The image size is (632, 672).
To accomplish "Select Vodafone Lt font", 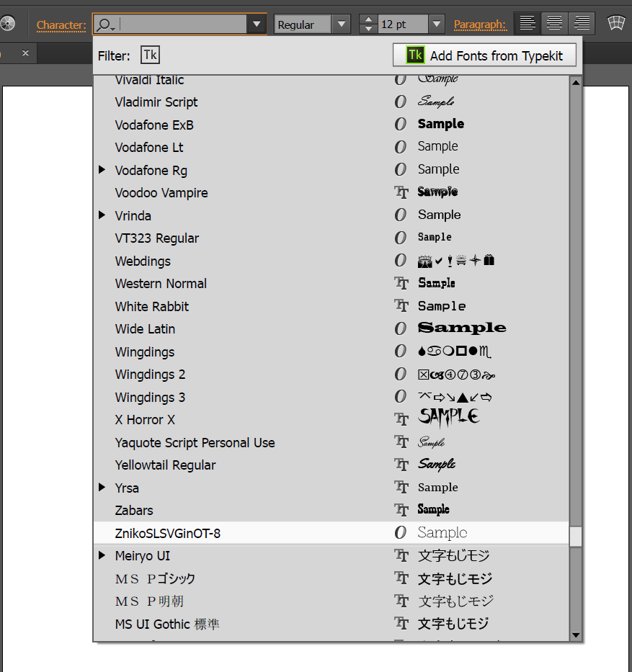I will coord(331,148).
